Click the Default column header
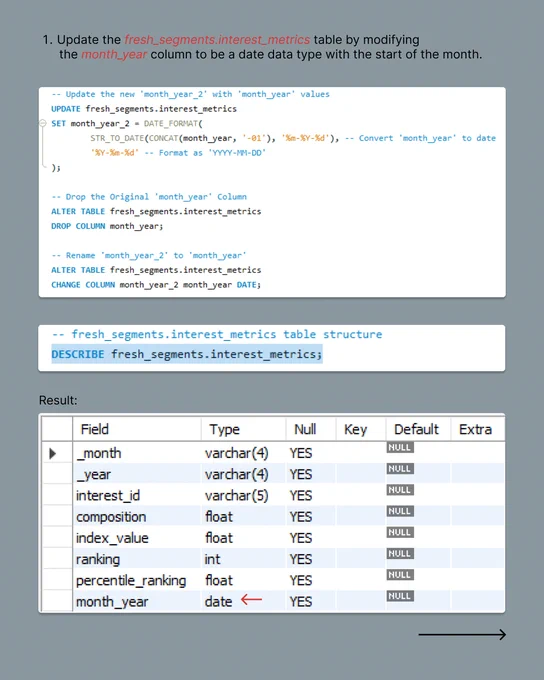The image size is (544, 680). coord(418,429)
